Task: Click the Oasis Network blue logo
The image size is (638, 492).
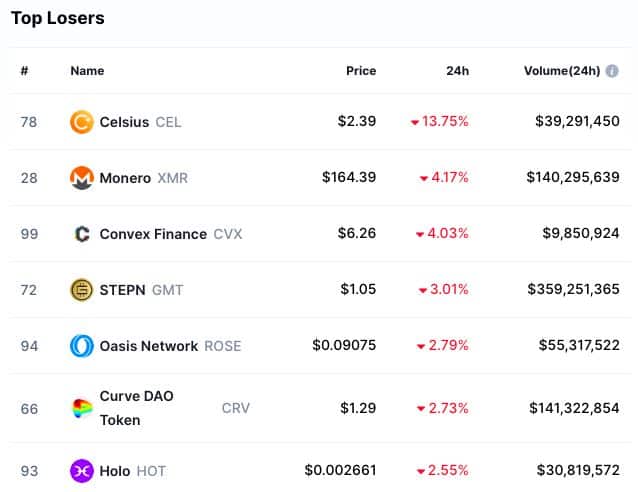Action: (x=81, y=346)
